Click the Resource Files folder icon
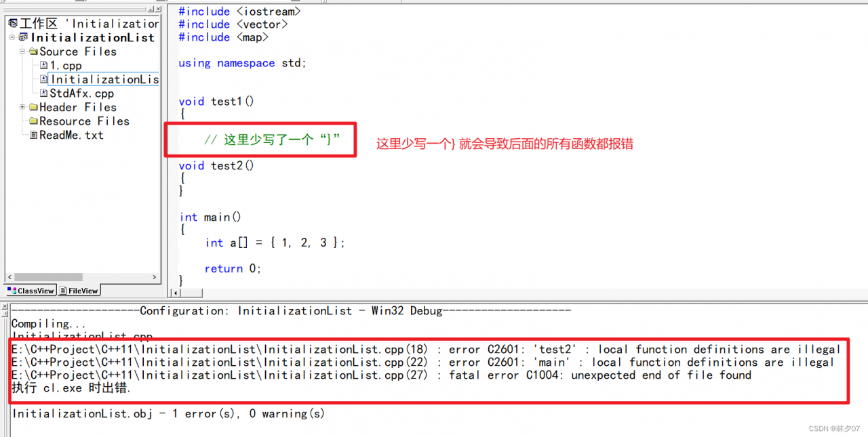The image size is (868, 437). pos(33,121)
